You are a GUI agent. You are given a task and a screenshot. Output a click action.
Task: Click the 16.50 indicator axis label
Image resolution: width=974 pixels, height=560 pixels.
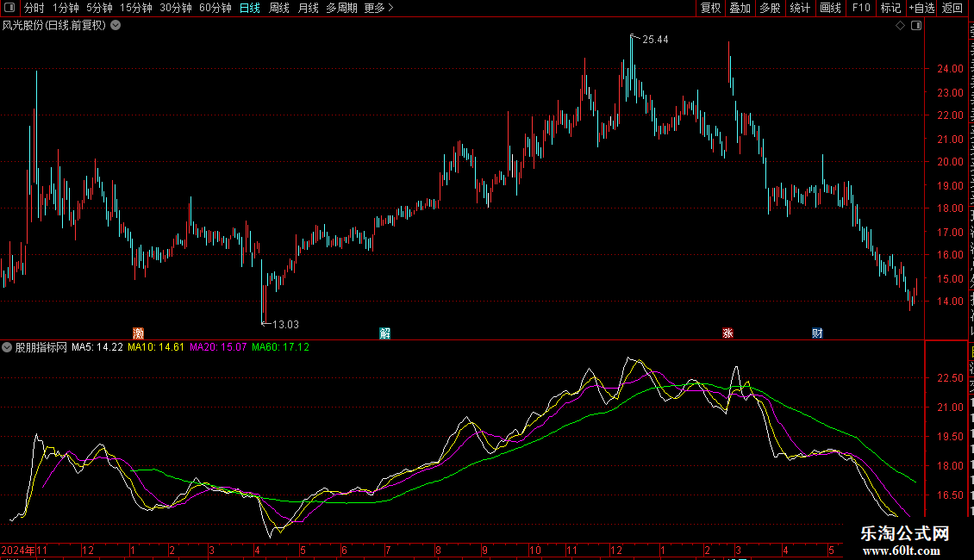coord(951,495)
